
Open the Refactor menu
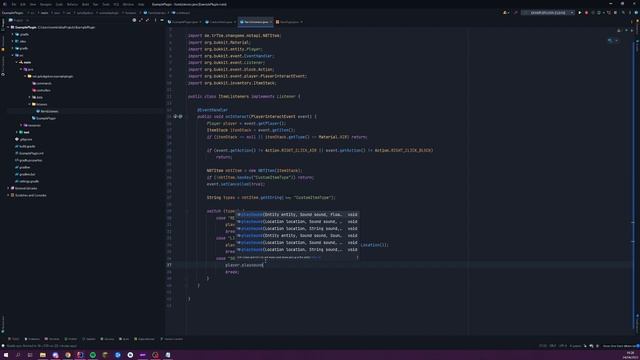pyautogui.click(x=72, y=4)
